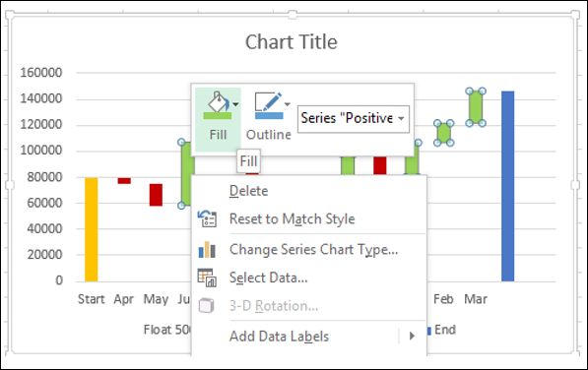Click the Outline pen icon
Image resolution: width=588 pixels, height=370 pixels.
coord(269,105)
